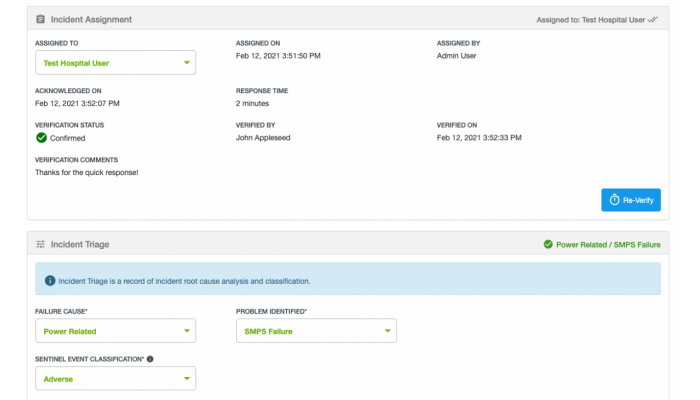Expand the Failure Cause dropdown arrow

pyautogui.click(x=187, y=331)
